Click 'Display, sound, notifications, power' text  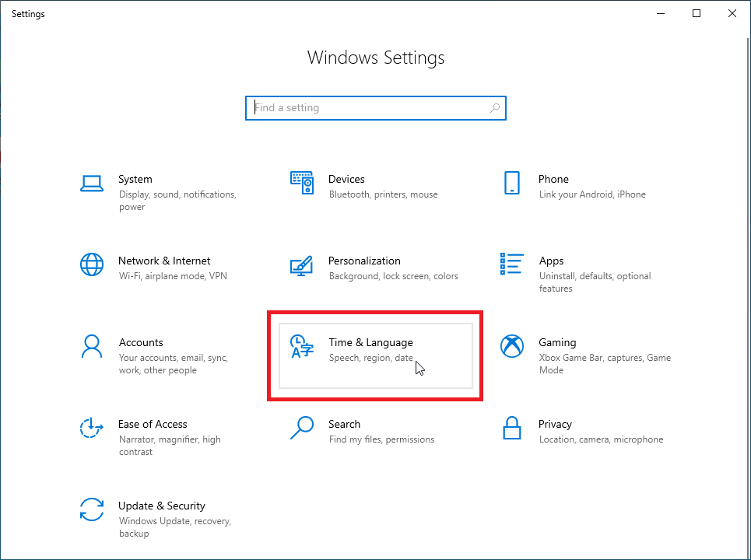pos(177,201)
